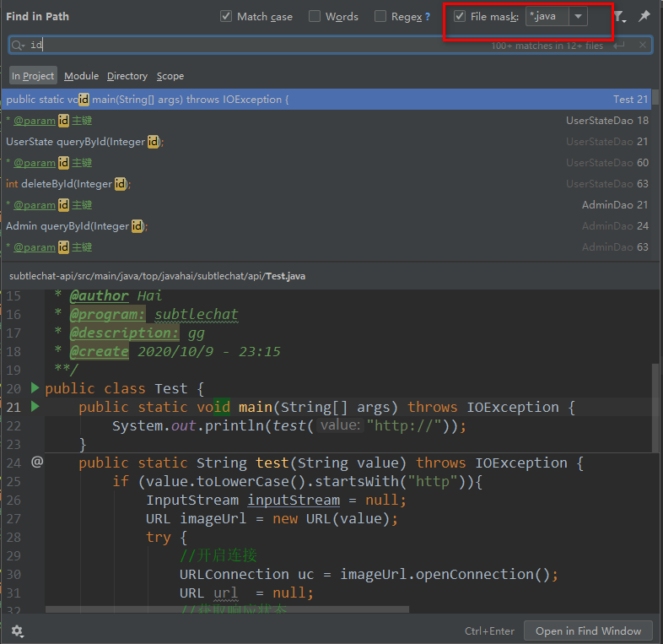The width and height of the screenshot is (663, 644).
Task: Select 'UserState queryById(Integer id)' result
Action: coord(326,142)
